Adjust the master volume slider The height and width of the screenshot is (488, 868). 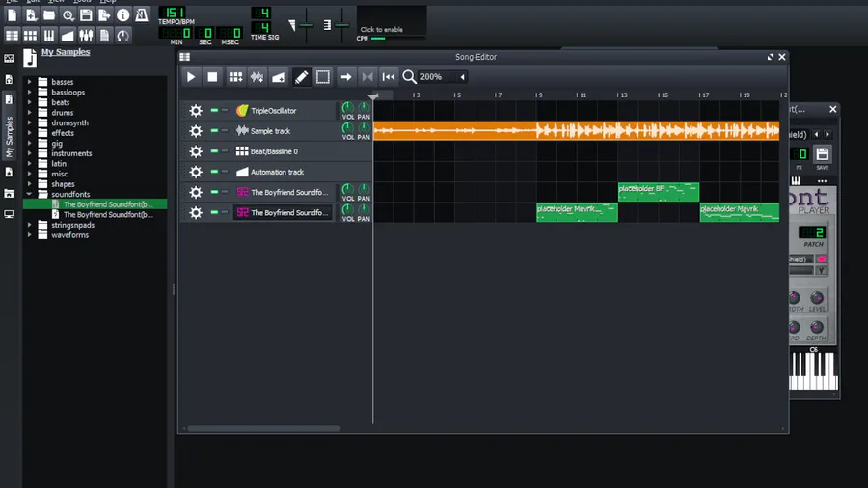(x=306, y=25)
